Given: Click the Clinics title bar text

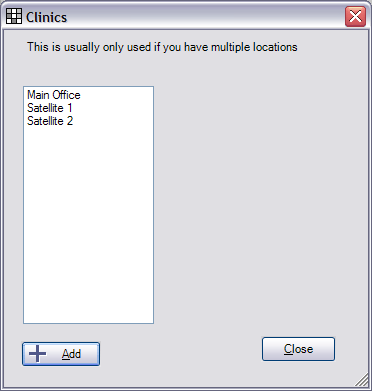Looking at the screenshot, I should 46,17.
